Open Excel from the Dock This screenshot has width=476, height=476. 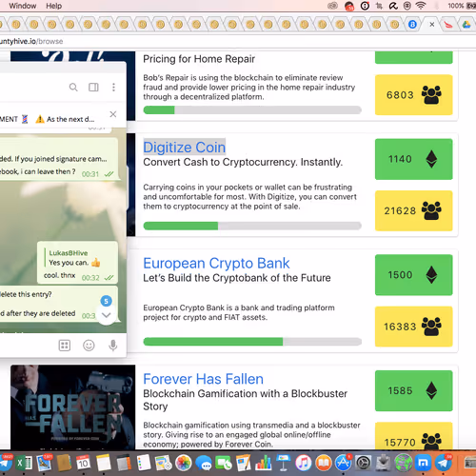tap(25, 464)
